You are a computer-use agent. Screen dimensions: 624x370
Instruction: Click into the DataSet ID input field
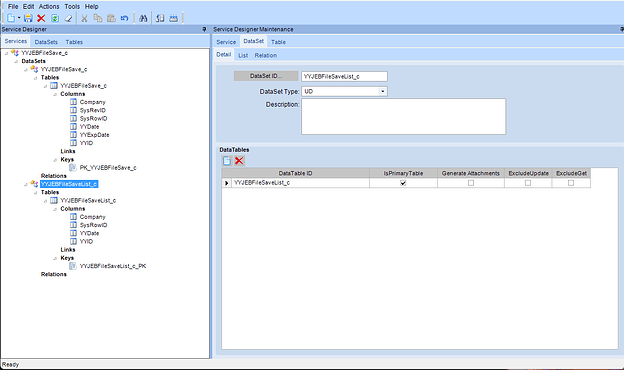coord(344,76)
